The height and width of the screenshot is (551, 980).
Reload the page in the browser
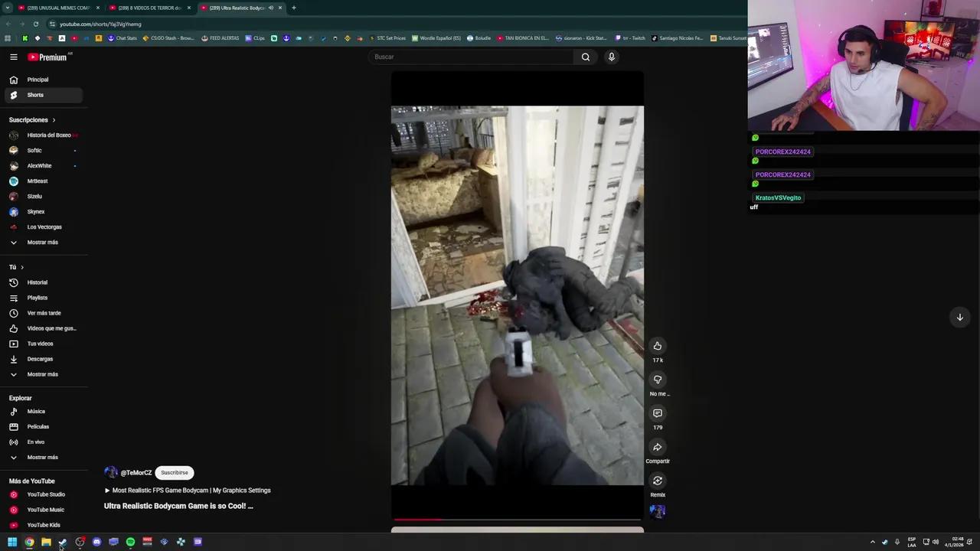[35, 24]
